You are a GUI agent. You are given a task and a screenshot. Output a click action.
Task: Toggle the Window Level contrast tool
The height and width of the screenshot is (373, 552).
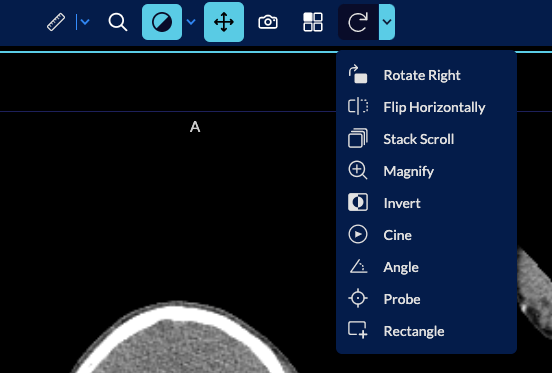point(162,22)
